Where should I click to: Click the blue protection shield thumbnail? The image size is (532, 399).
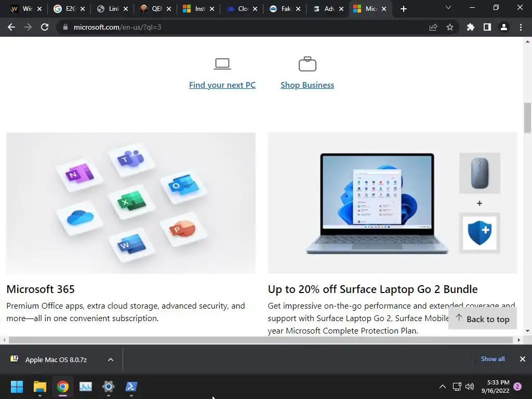pyautogui.click(x=480, y=233)
